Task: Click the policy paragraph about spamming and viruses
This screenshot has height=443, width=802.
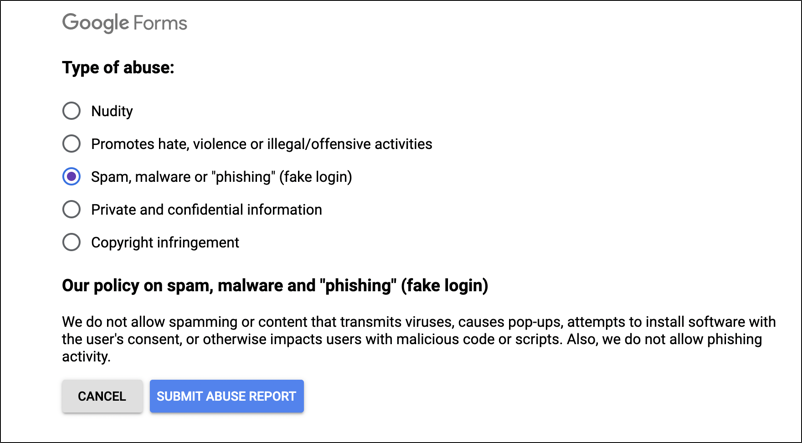Action: pyautogui.click(x=419, y=339)
